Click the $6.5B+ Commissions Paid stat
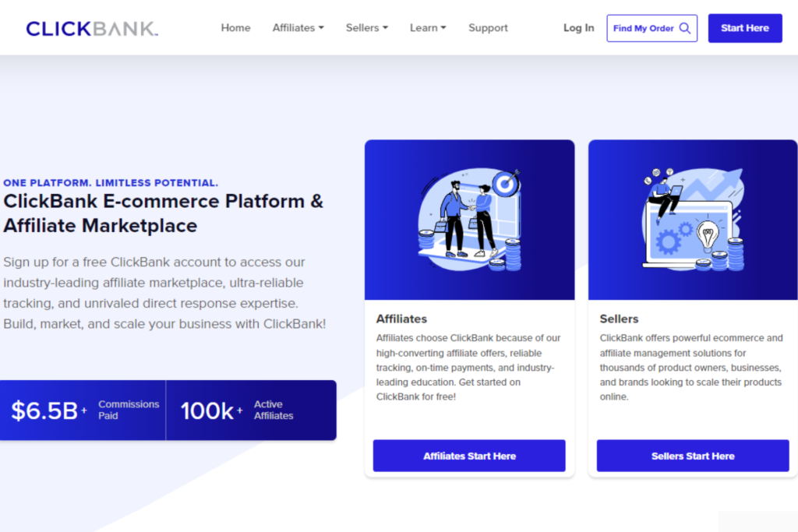798x532 pixels. 83,410
